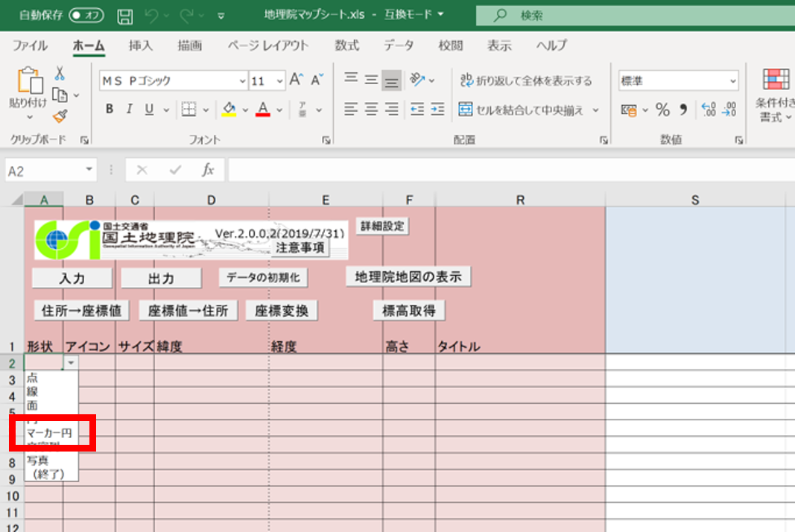
Task: Click in the search box 検索
Action: click(636, 15)
